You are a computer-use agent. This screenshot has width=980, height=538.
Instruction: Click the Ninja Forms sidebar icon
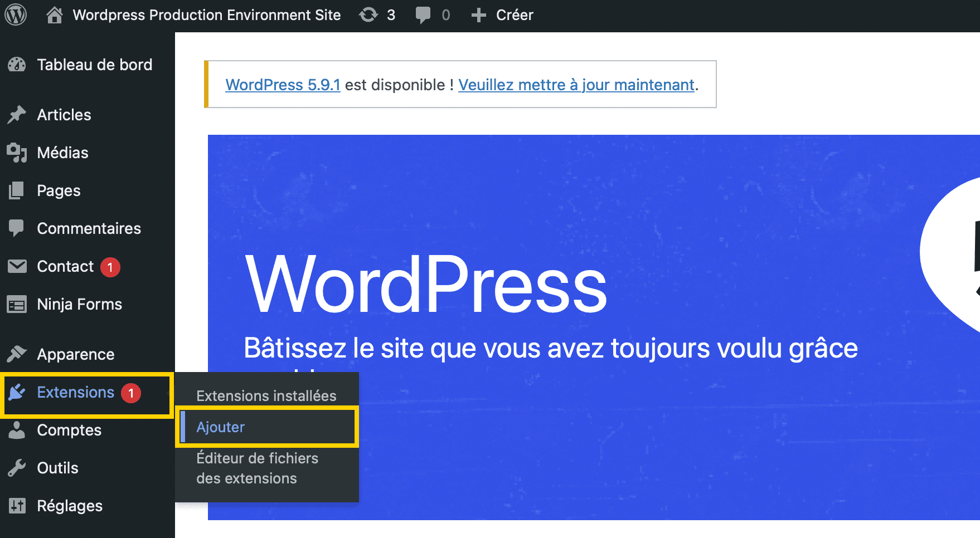[17, 305]
